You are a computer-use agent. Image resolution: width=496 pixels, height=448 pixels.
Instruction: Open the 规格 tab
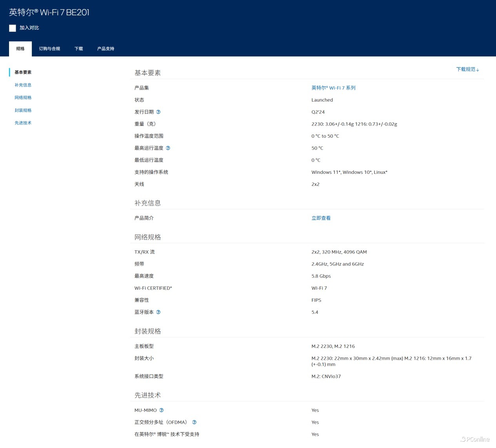pos(20,49)
